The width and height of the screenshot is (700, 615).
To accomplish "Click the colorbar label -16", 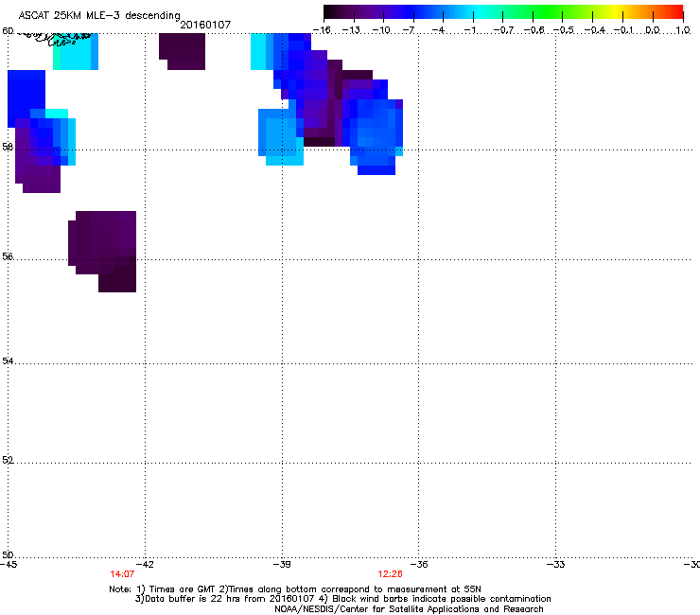I will [x=322, y=30].
